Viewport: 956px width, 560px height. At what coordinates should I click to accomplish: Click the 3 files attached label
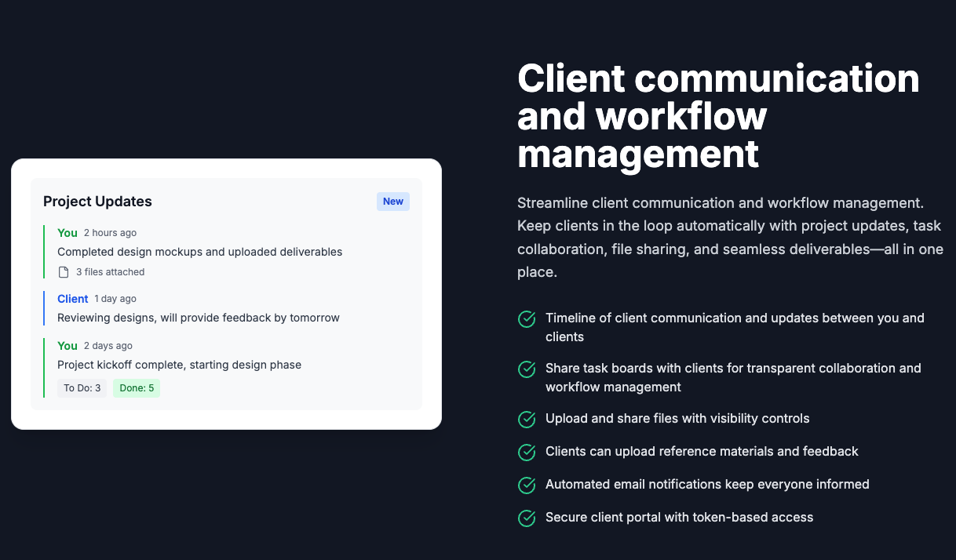(110, 272)
